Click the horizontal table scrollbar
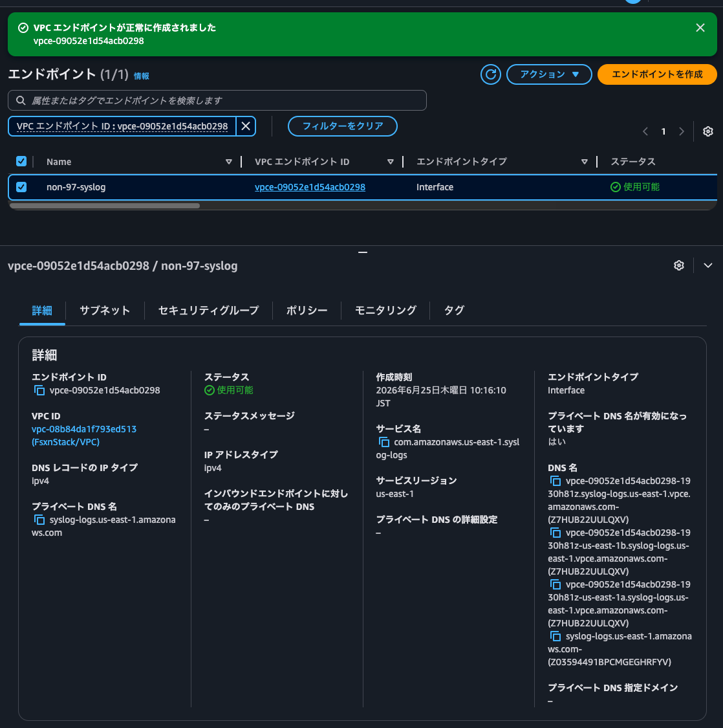The image size is (723, 728). pyautogui.click(x=105, y=206)
